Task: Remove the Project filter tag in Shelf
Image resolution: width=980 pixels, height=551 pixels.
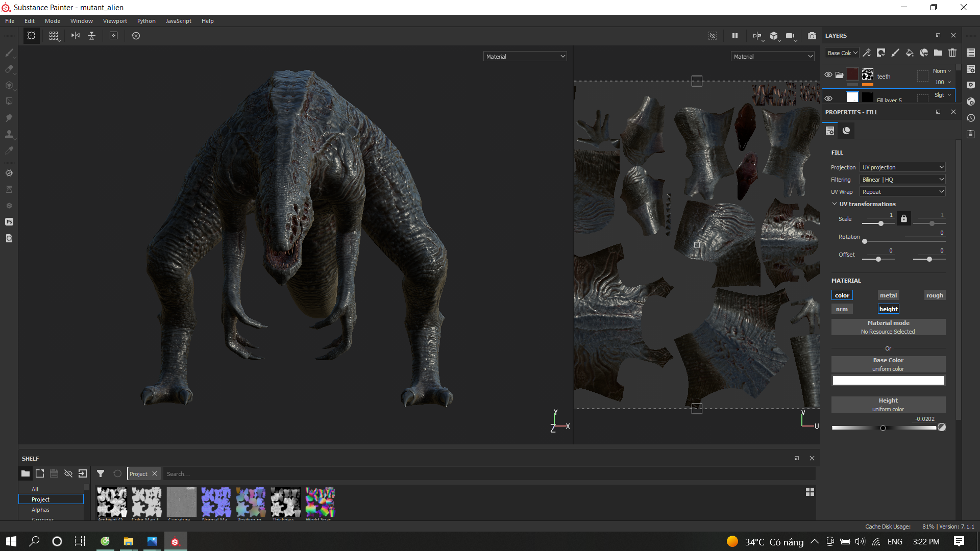Action: point(155,474)
